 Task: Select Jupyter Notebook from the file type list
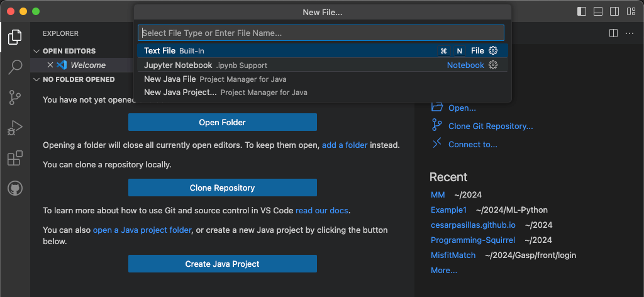coord(178,65)
